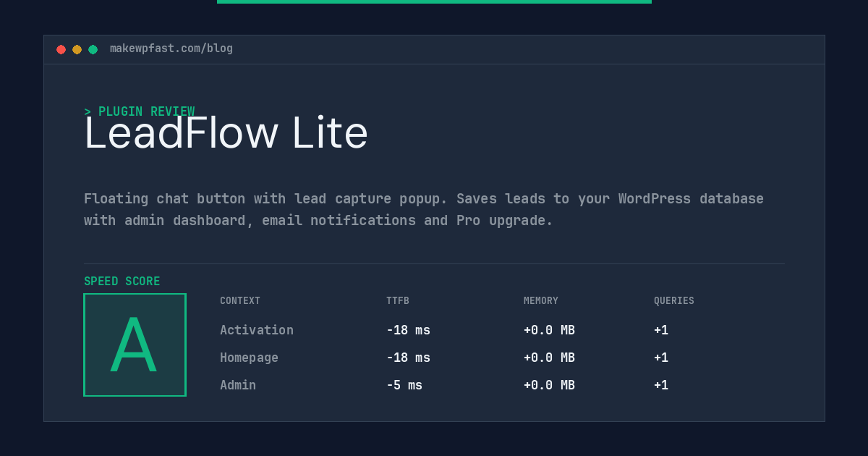Click Admin TTFB value -5 ms

pos(404,385)
